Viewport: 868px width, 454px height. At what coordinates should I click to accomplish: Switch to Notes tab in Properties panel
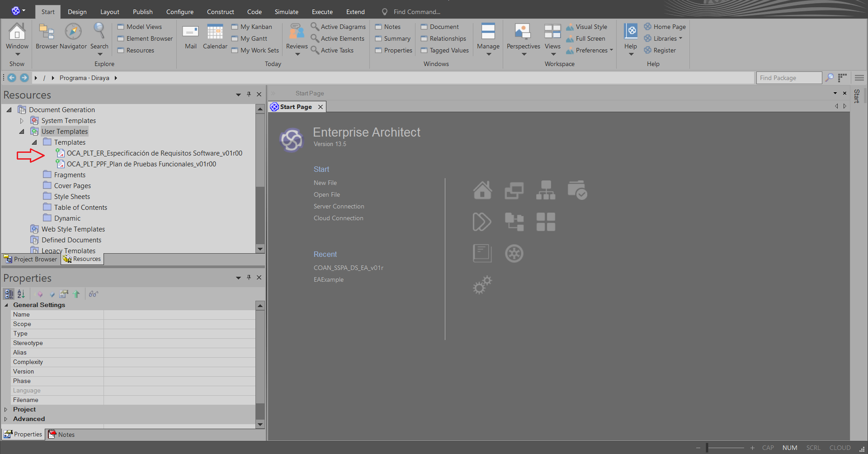pyautogui.click(x=61, y=435)
